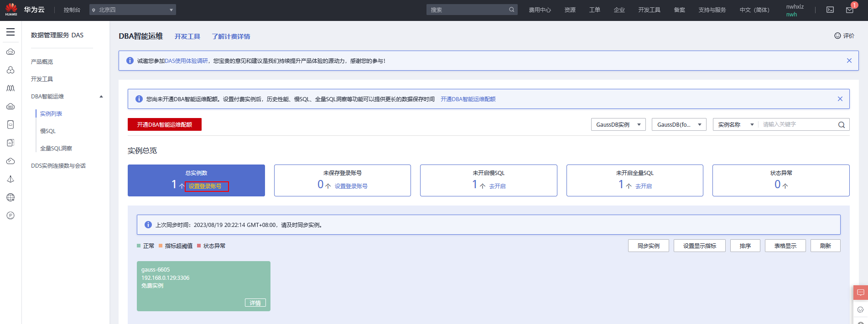
Task: Open 资源 in the top menu
Action: (570, 10)
